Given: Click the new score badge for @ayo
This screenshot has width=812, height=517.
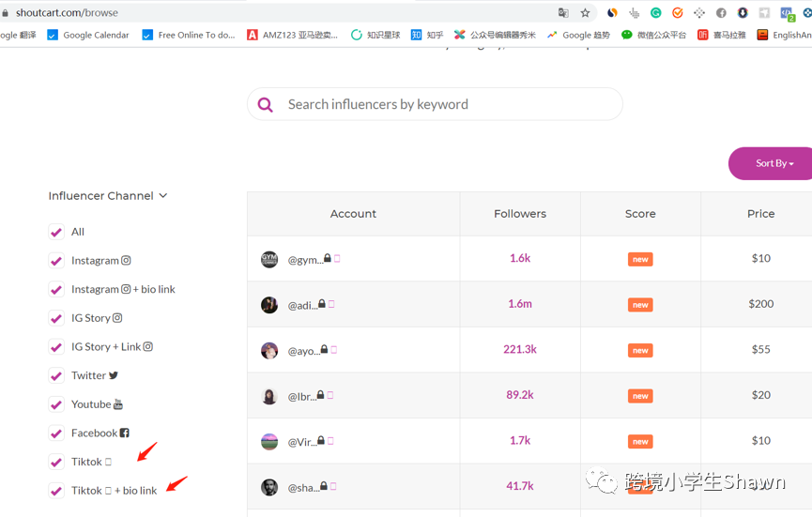Looking at the screenshot, I should pyautogui.click(x=640, y=350).
